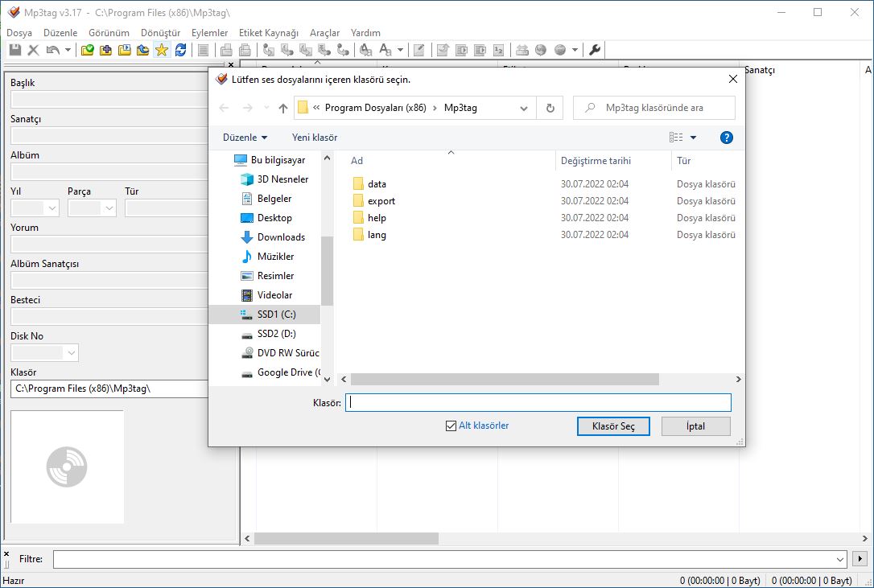
Task: Click the Klasör input field in dialog
Action: [x=538, y=402]
